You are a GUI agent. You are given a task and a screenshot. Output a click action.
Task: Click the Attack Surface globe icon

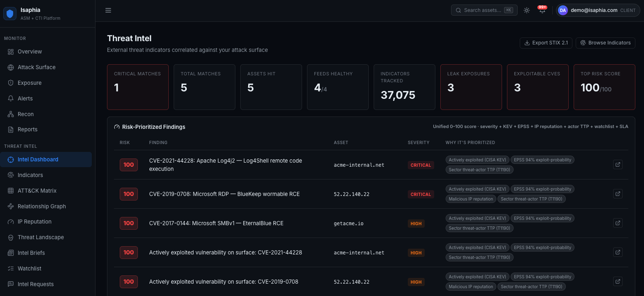(x=11, y=67)
